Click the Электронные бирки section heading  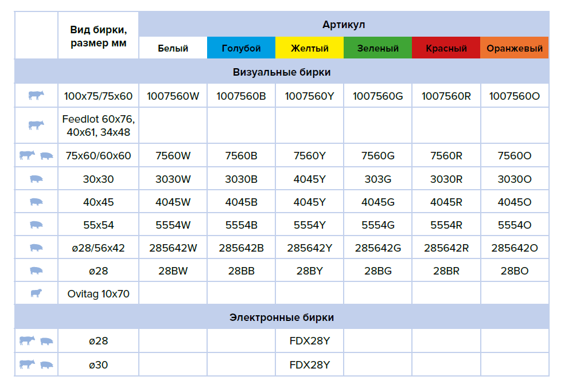pyautogui.click(x=281, y=317)
